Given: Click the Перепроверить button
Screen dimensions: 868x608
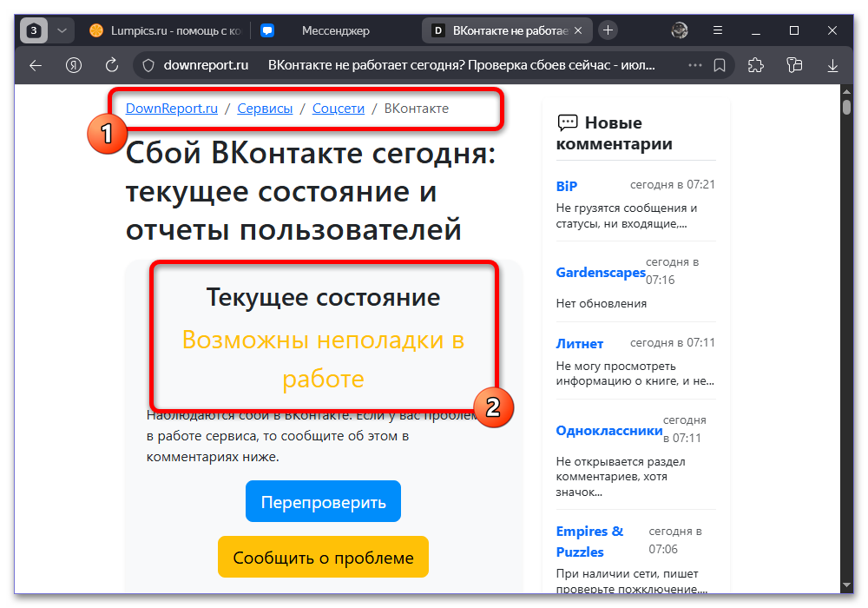Looking at the screenshot, I should tap(323, 502).
